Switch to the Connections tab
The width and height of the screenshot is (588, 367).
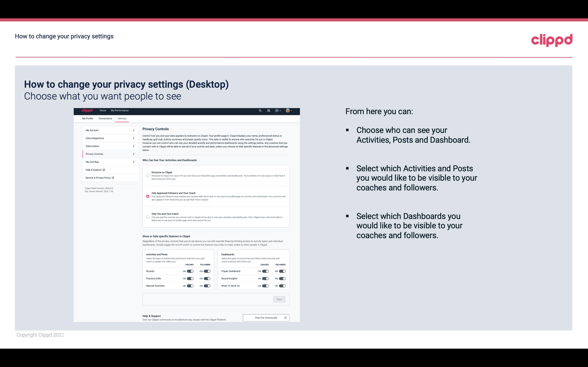click(105, 118)
